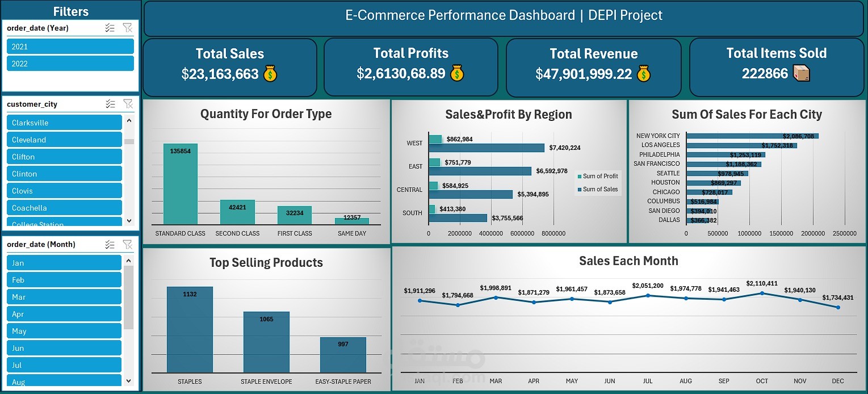
Task: Click the down chevron in customer_city list
Action: [x=129, y=221]
